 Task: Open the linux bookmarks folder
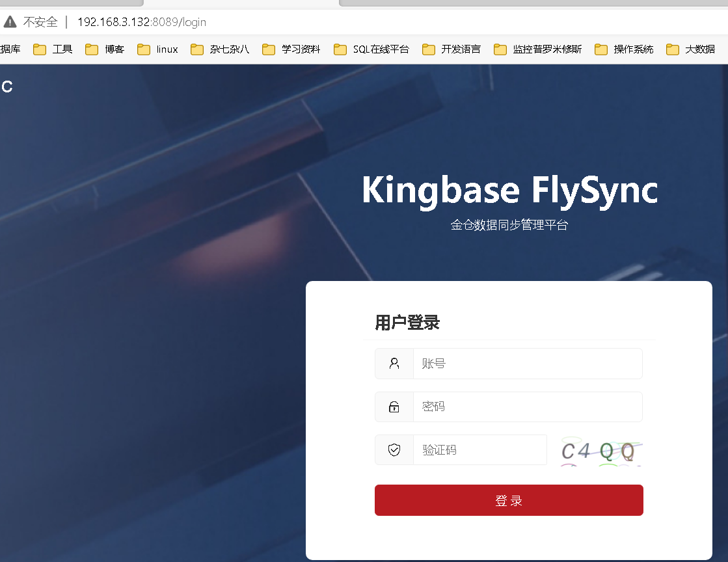point(158,49)
